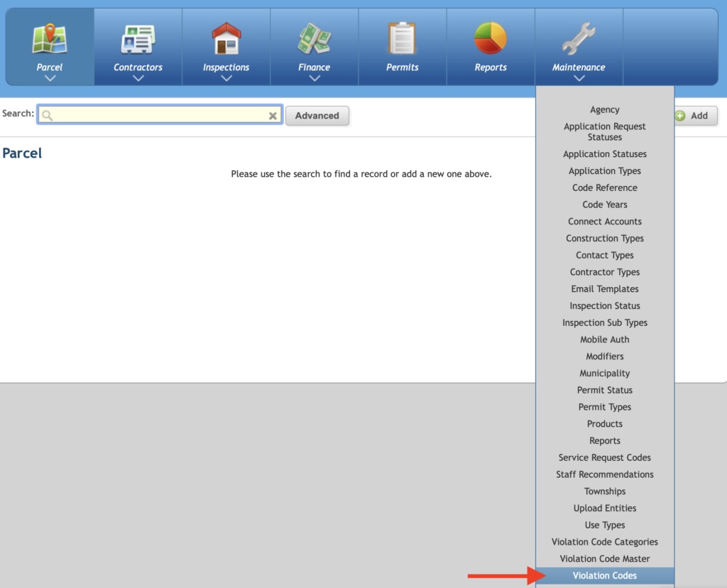Choose Violation Code Categories menu entry
Image resolution: width=727 pixels, height=588 pixels.
(x=605, y=542)
